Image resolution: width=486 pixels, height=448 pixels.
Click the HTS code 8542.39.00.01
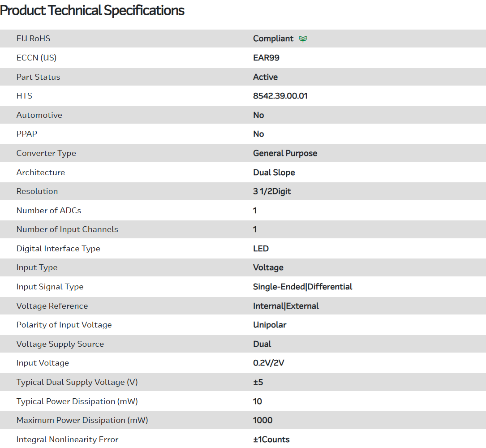tap(280, 96)
